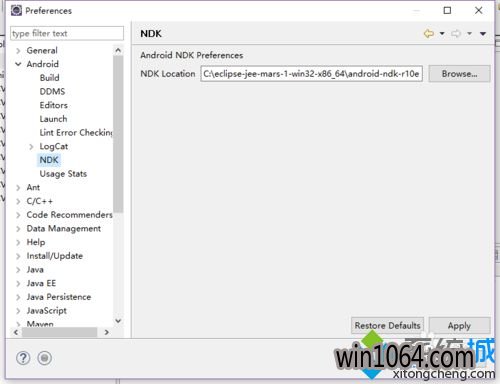Select the General category
Screen dimensions: 500x384
point(42,50)
